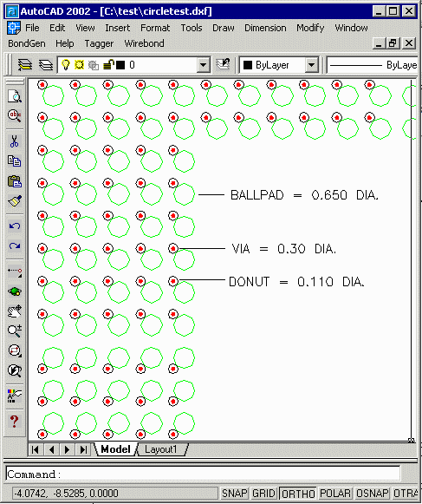The height and width of the screenshot is (504, 422).
Task: Toggle layer 0 freeze sun icon
Action: point(79,65)
